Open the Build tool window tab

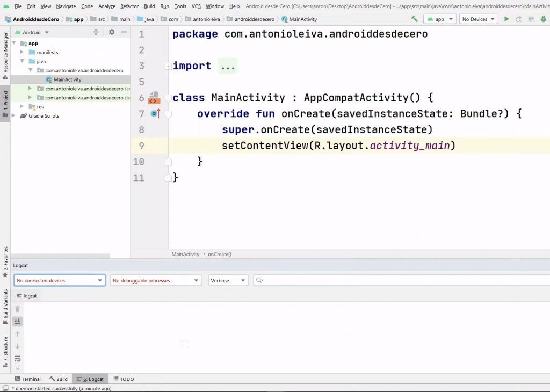(59, 379)
